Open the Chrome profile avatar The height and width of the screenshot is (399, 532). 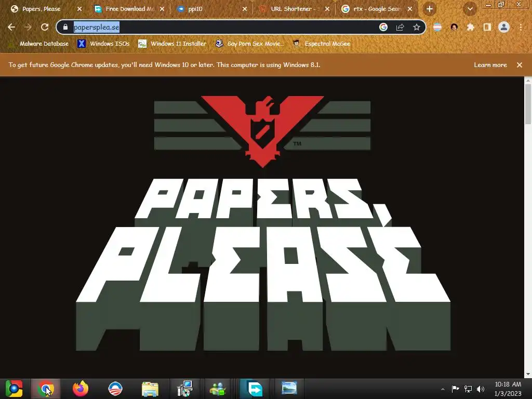[504, 27]
